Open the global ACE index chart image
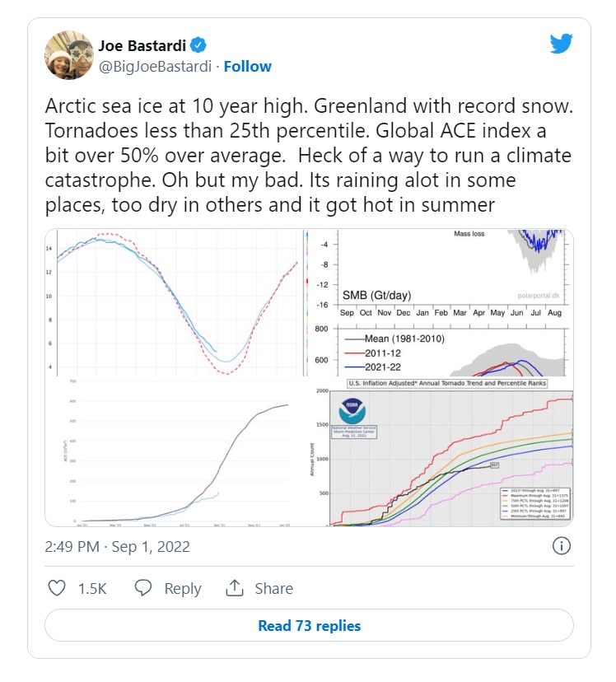This screenshot has height=682, width=616. click(174, 452)
